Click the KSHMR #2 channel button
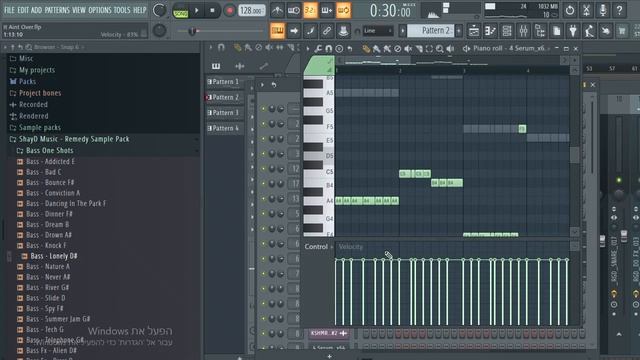Screen dimensions: 640x360 (x=329, y=333)
